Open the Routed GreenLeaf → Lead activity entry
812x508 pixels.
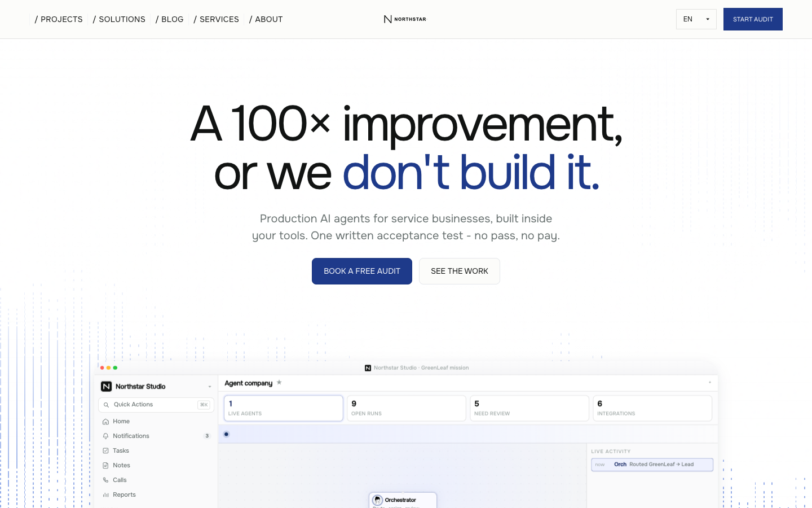652,465
